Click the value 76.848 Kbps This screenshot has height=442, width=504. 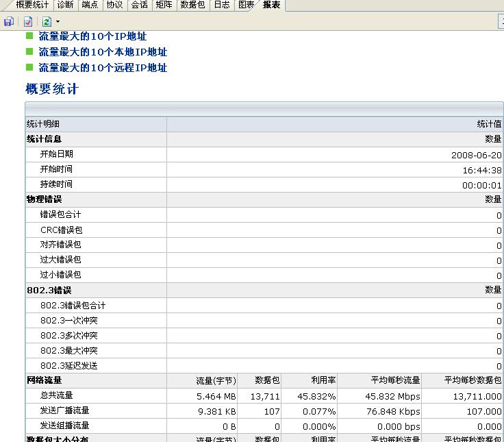pos(394,412)
